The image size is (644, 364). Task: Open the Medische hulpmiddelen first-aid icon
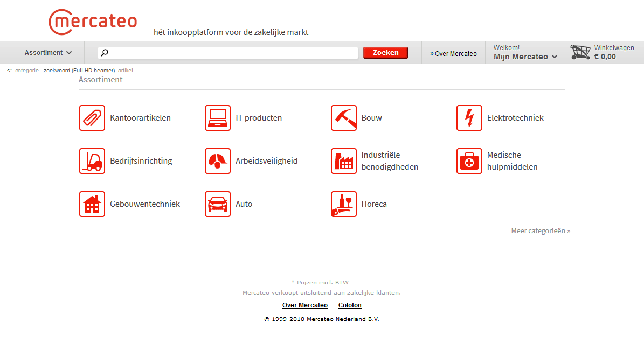tap(469, 161)
